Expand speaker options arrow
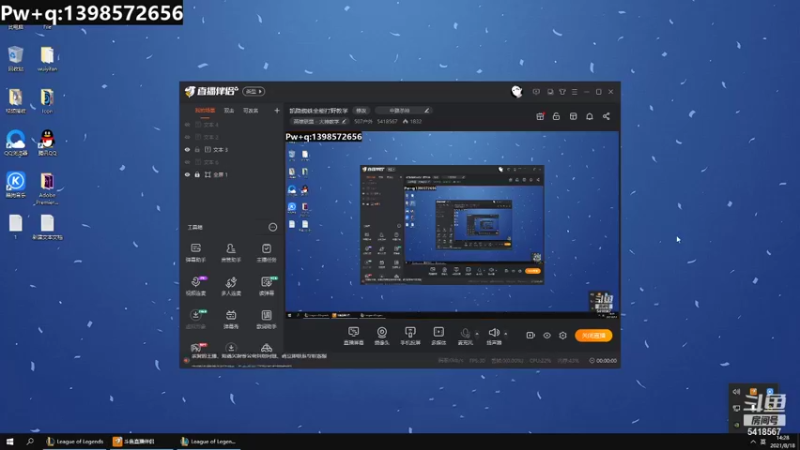 (x=506, y=334)
